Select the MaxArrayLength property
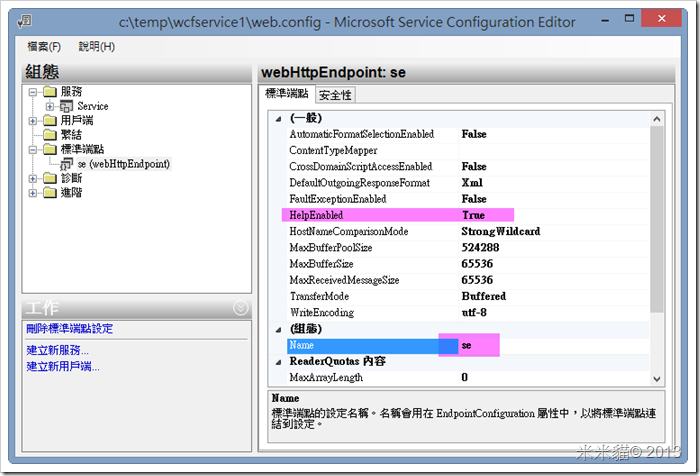Screen dimensions: 700x476 click(326, 378)
